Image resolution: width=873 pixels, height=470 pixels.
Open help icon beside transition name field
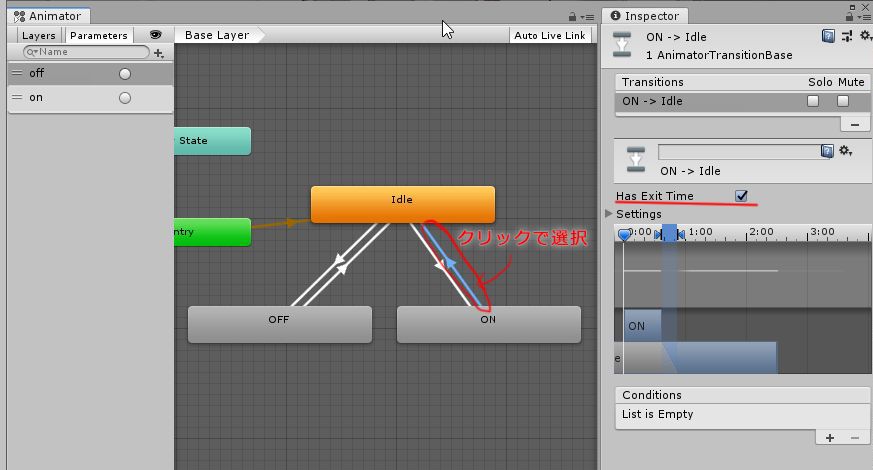[x=827, y=151]
